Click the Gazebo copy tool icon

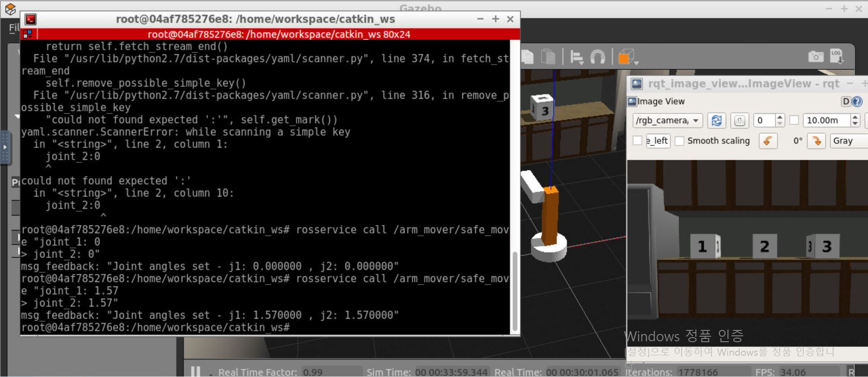point(527,57)
